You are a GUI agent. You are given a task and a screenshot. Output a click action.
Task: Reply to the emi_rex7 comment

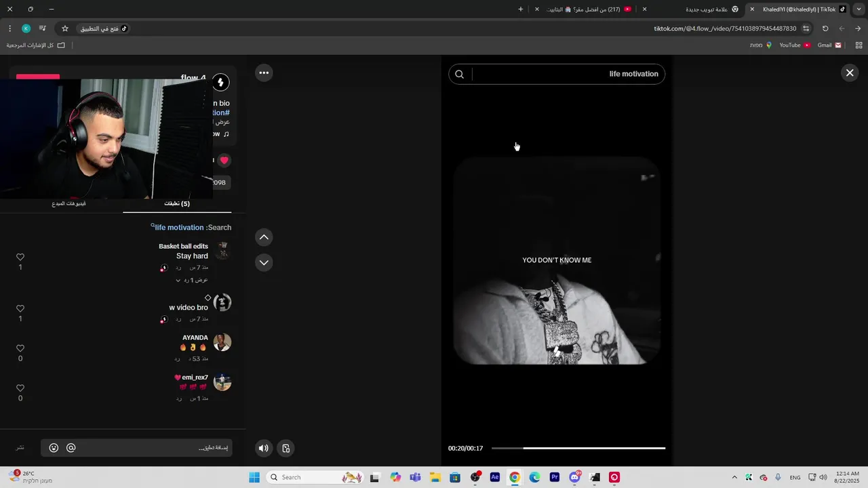178,399
